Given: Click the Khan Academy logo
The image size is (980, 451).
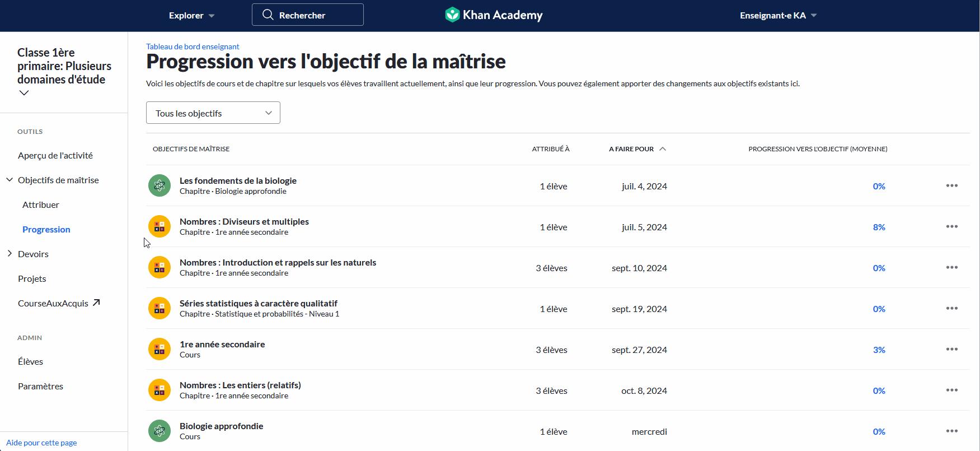Looking at the screenshot, I should [494, 15].
